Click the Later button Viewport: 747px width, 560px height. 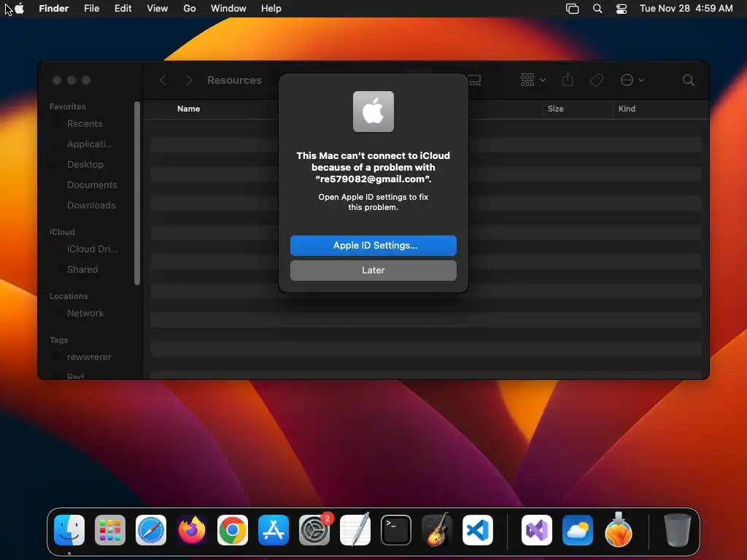(x=373, y=270)
